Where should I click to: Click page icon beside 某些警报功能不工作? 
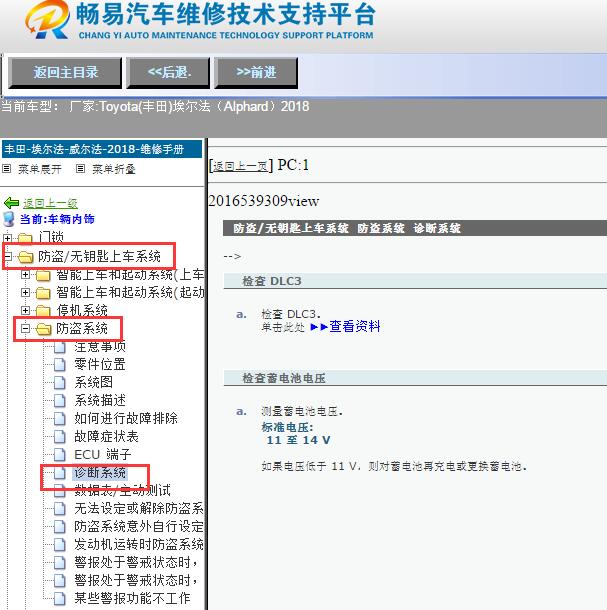click(x=60, y=598)
